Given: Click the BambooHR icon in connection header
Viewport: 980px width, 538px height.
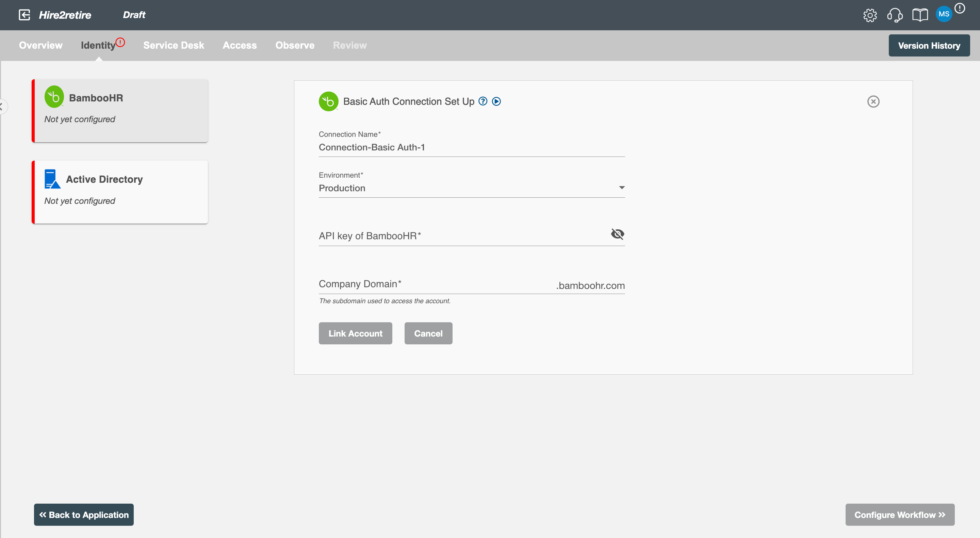Looking at the screenshot, I should coord(329,101).
